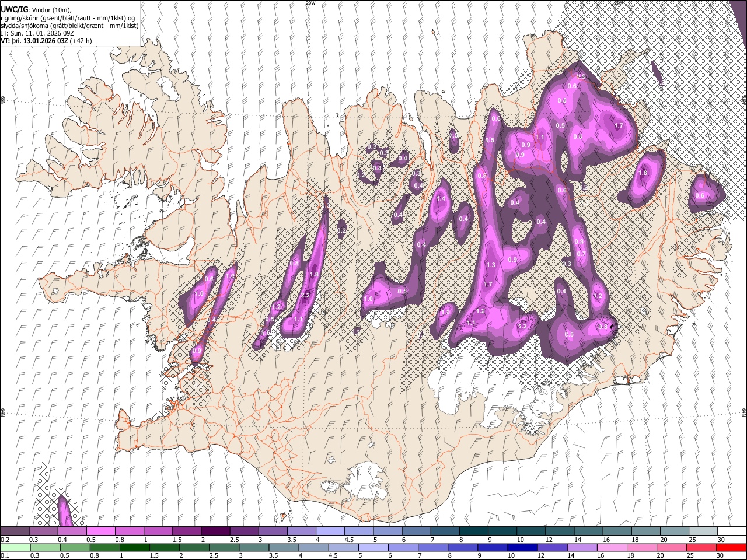Click the 'slydda/snjókoma' description line
The width and height of the screenshot is (747, 560).
point(69,26)
